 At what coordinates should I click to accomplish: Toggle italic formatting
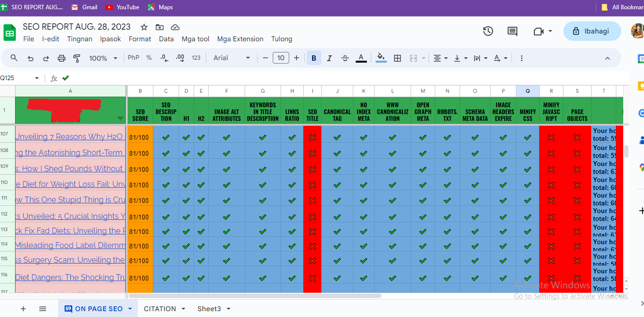tap(330, 58)
